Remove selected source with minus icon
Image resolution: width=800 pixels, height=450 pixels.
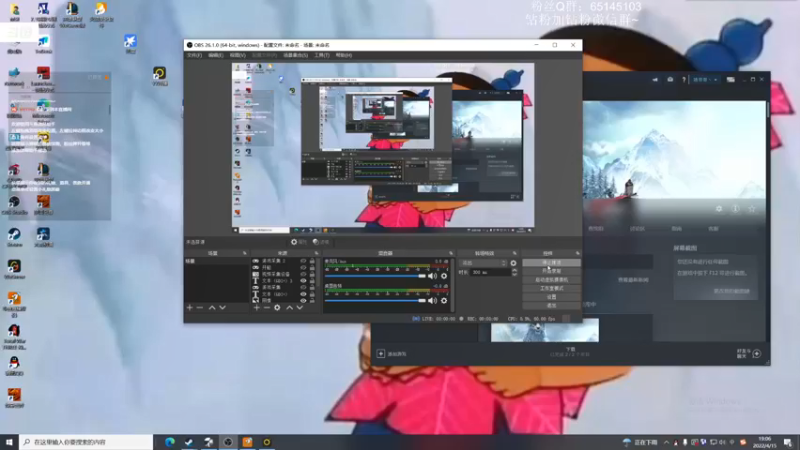pos(267,308)
